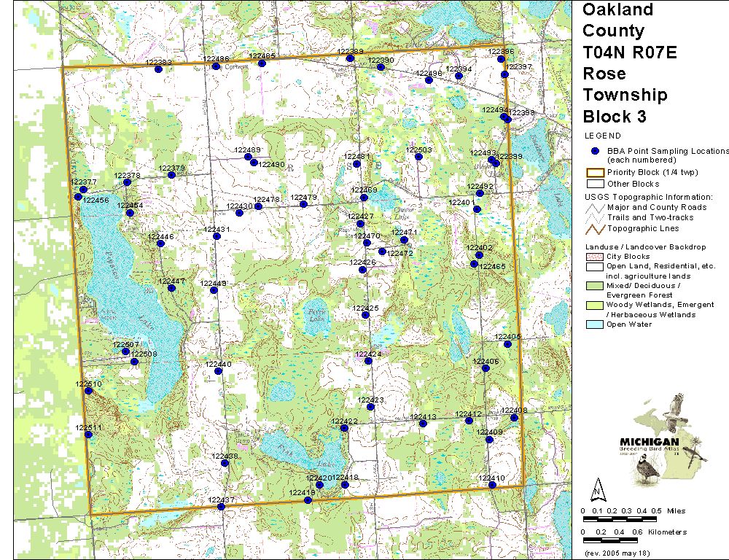Click sampling point 122423 marker

coord(370,407)
